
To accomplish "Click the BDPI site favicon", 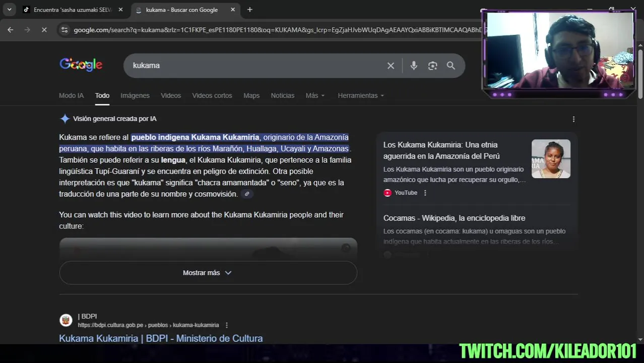I will 66,320.
